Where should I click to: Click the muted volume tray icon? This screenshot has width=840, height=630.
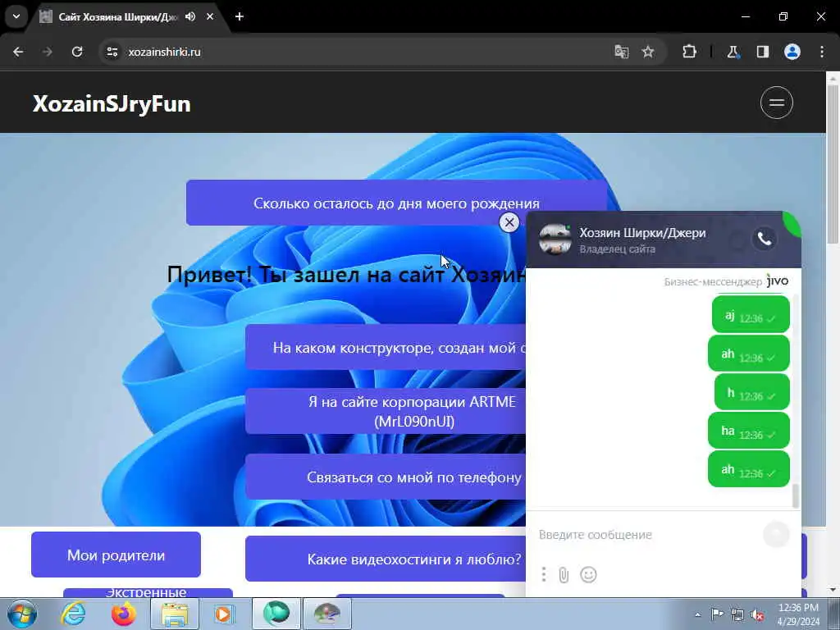[757, 614]
